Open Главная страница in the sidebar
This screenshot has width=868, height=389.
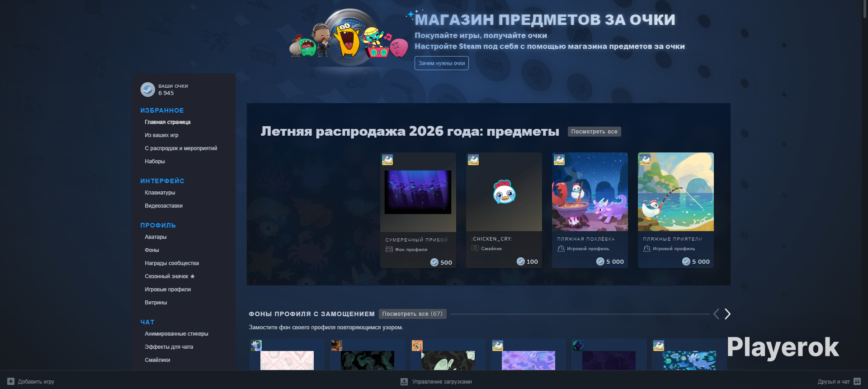168,122
